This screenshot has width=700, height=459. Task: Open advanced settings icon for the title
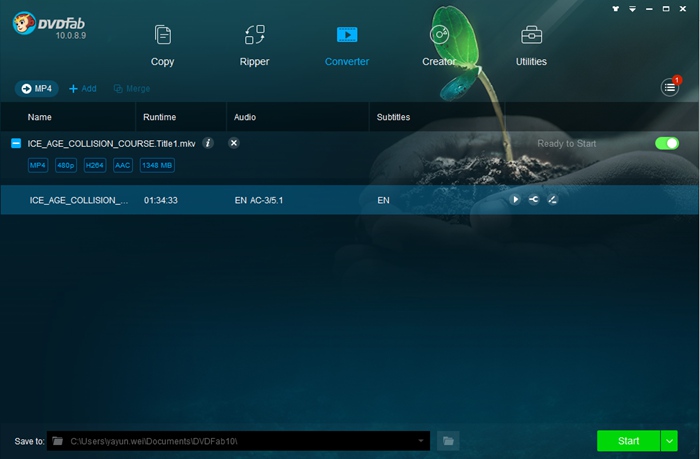point(533,200)
